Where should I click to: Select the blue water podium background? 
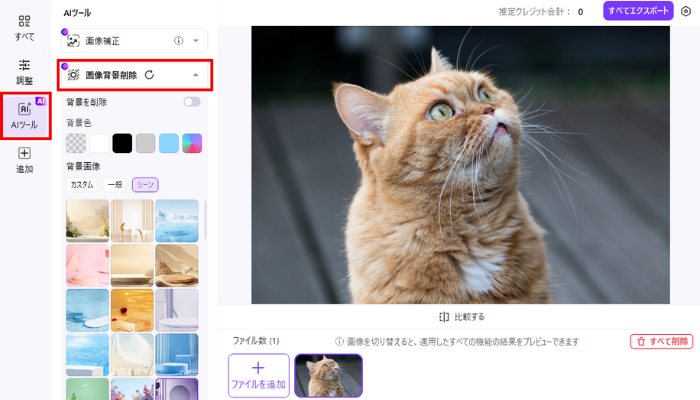pos(88,310)
